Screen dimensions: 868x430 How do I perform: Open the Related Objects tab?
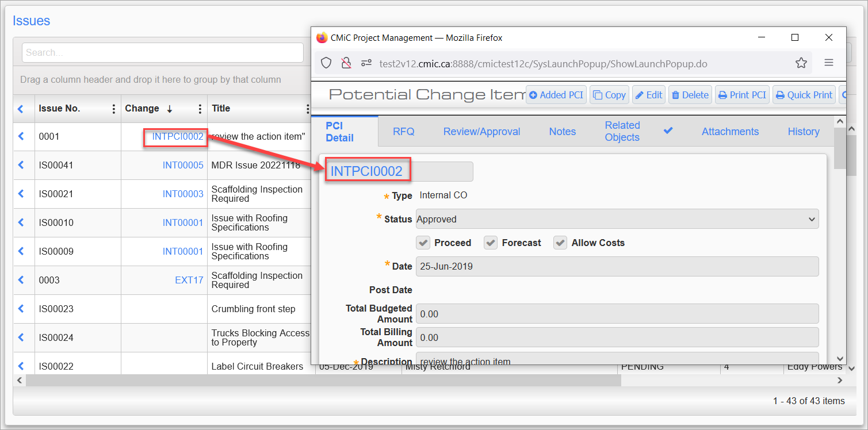coord(622,132)
